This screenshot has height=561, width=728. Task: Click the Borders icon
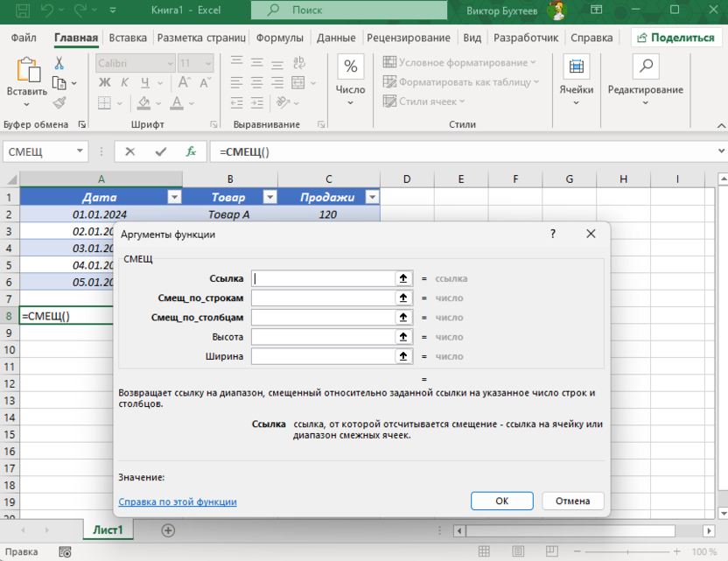(104, 102)
